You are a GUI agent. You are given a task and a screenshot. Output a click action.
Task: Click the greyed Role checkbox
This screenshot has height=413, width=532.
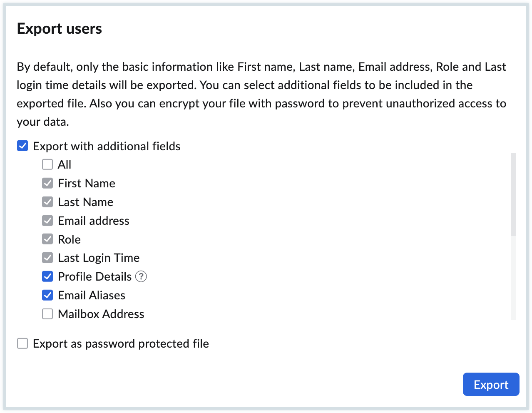[x=47, y=239]
